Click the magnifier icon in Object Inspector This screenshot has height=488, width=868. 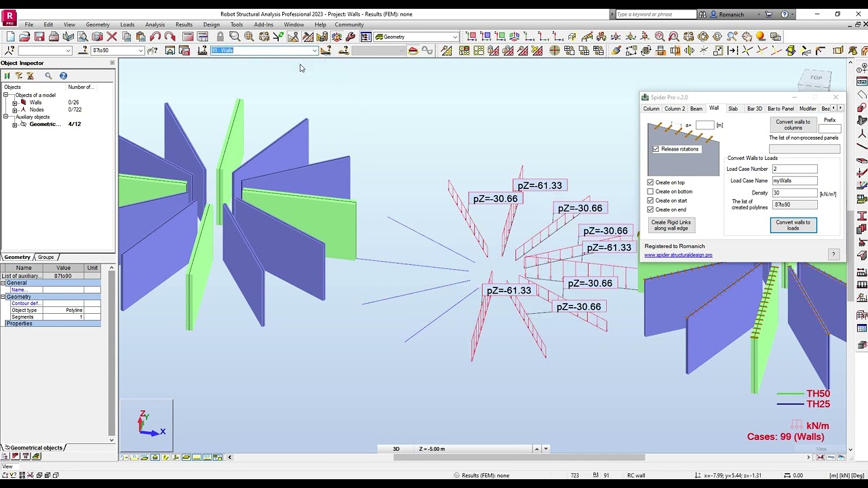(x=48, y=76)
